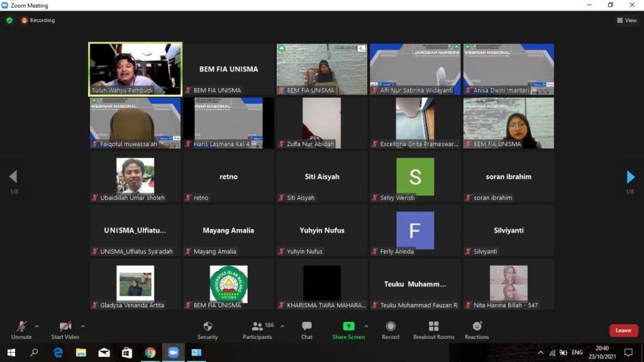Open the Participants panel
This screenshot has height=362, width=644.
257,331
